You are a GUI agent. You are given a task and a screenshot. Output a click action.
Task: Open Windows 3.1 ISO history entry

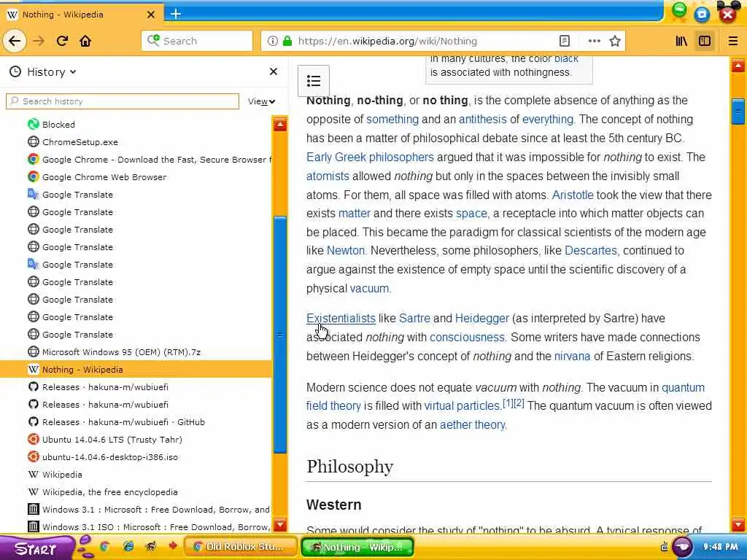[x=136, y=526]
